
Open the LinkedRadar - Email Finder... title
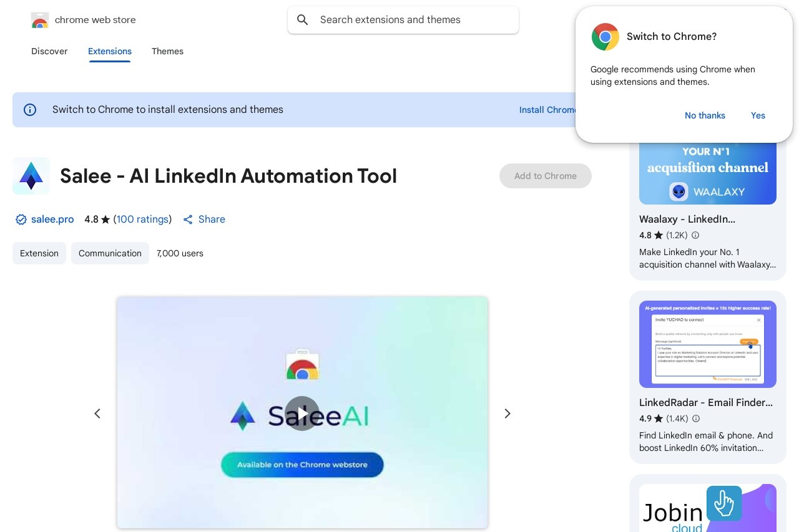[x=706, y=403]
